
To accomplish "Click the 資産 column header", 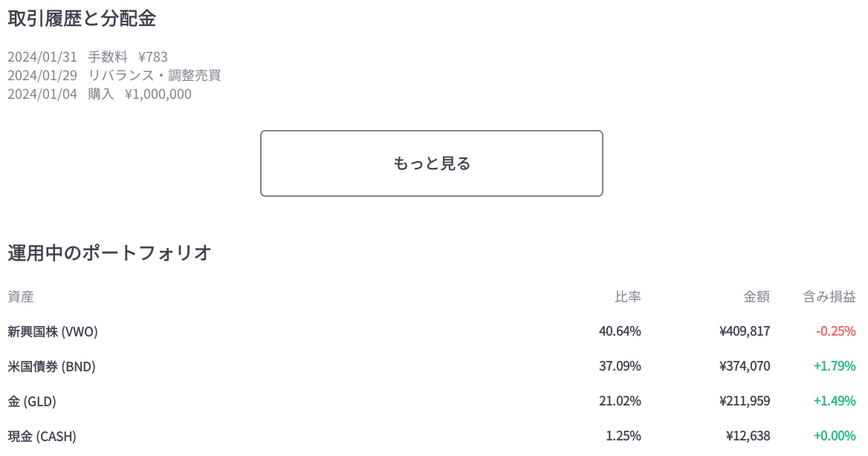I will point(21,296).
